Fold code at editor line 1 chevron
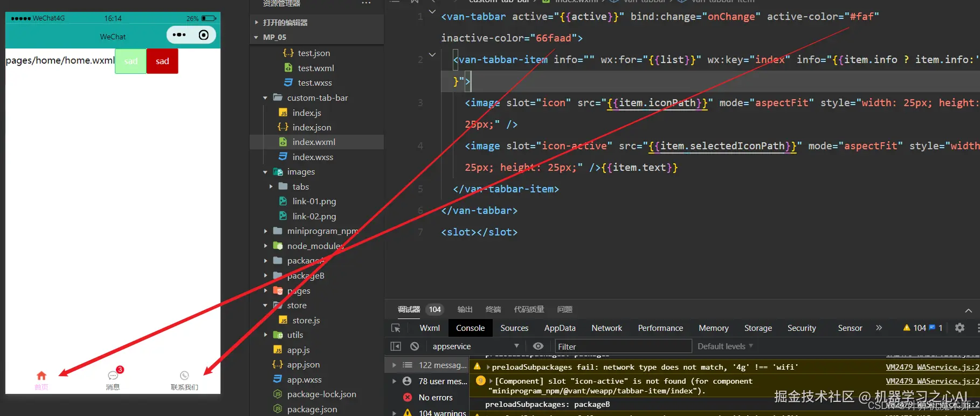The image size is (980, 416). [432, 11]
